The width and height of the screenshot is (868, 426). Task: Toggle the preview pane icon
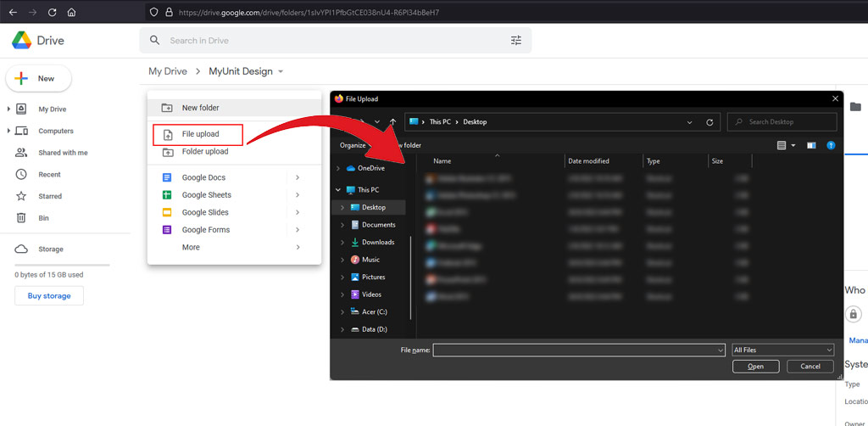click(811, 146)
